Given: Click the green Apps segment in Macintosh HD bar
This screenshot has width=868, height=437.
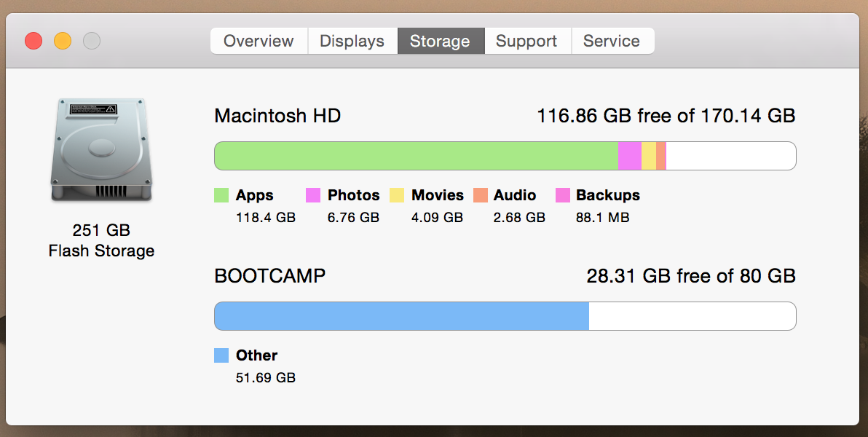Looking at the screenshot, I should pyautogui.click(x=416, y=156).
